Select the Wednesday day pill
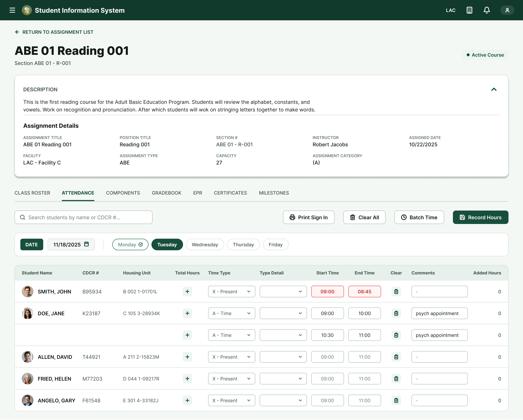523x420 pixels. tap(205, 245)
